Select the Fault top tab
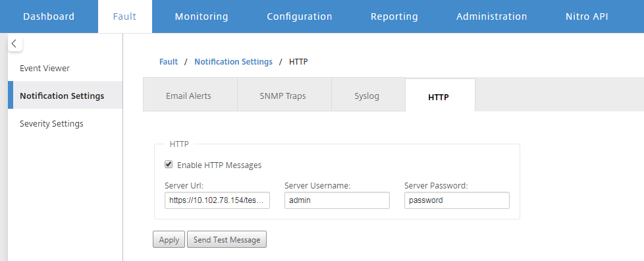The width and height of the screenshot is (644, 261). point(125,16)
